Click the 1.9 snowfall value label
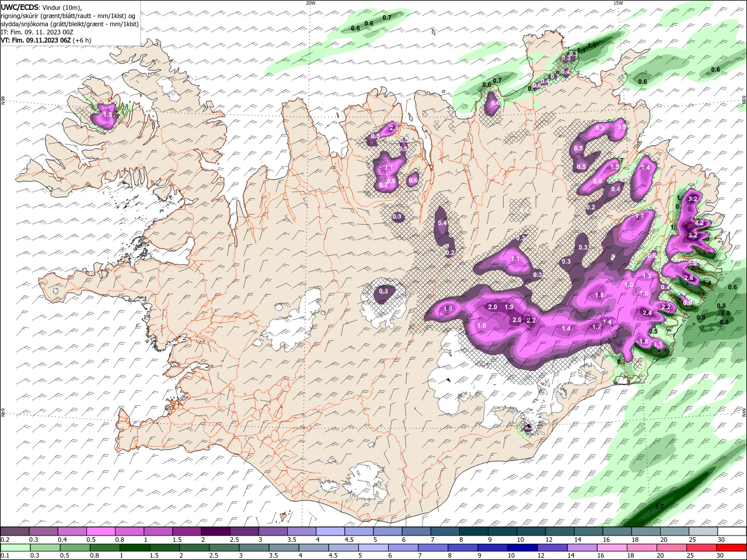The width and height of the screenshot is (747, 560). click(x=509, y=307)
